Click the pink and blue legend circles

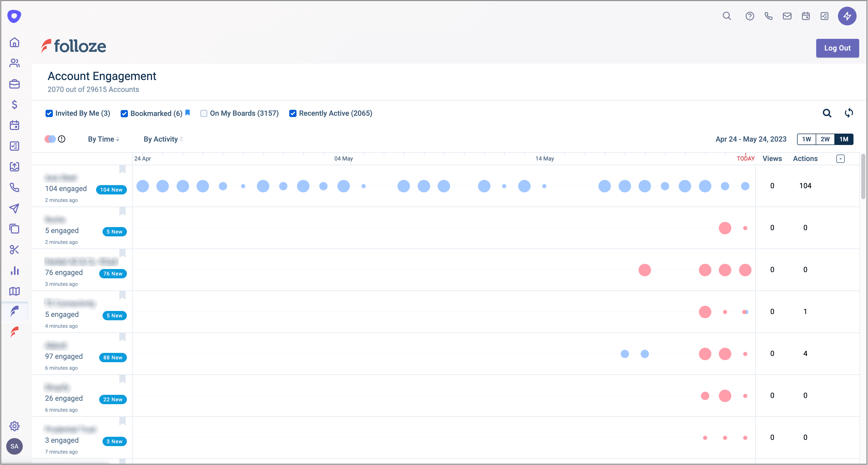pyautogui.click(x=50, y=139)
